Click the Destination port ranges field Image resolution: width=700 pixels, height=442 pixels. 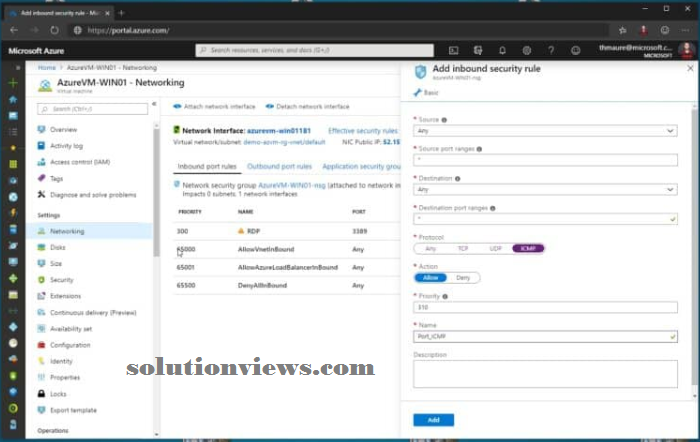point(545,219)
